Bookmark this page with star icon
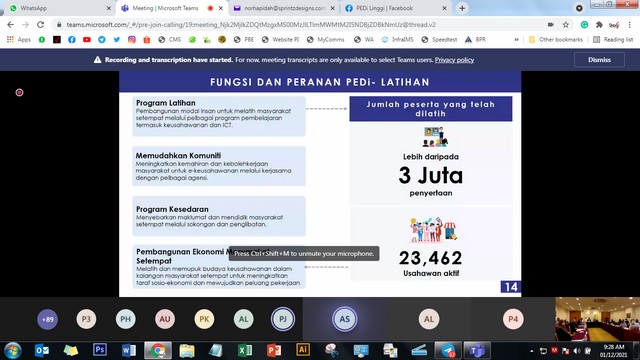 (x=566, y=25)
